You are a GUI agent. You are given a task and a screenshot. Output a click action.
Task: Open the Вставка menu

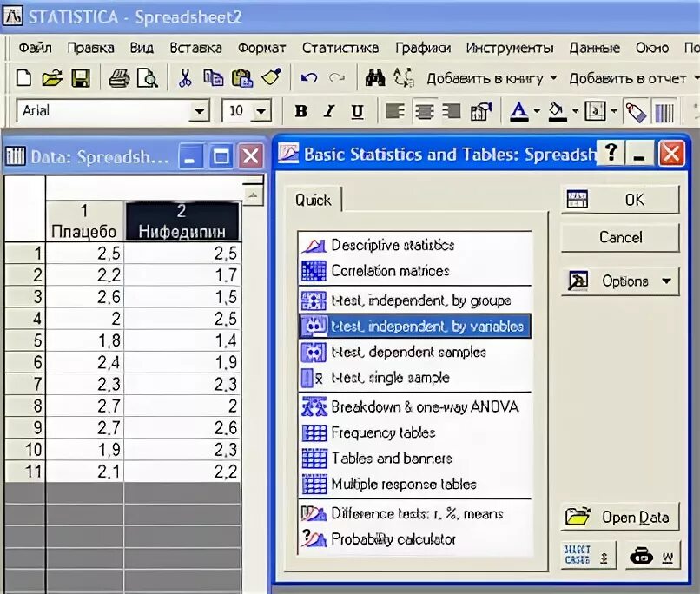point(195,48)
